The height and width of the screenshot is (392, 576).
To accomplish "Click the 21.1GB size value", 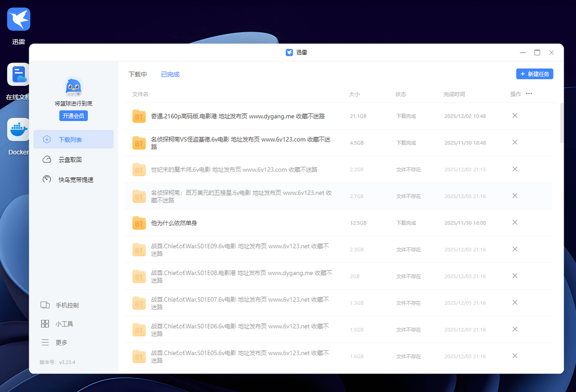I will coord(358,116).
